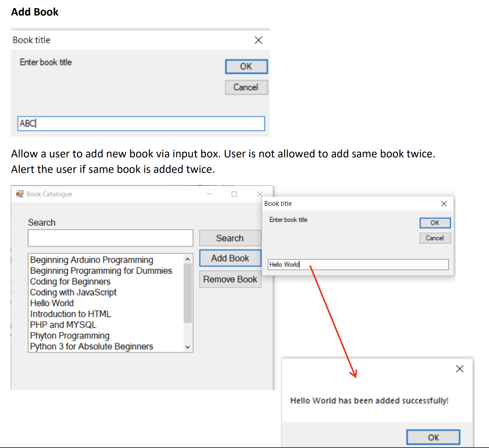The image size is (489, 448).
Task: Click OK on the success message
Action: coord(433,437)
